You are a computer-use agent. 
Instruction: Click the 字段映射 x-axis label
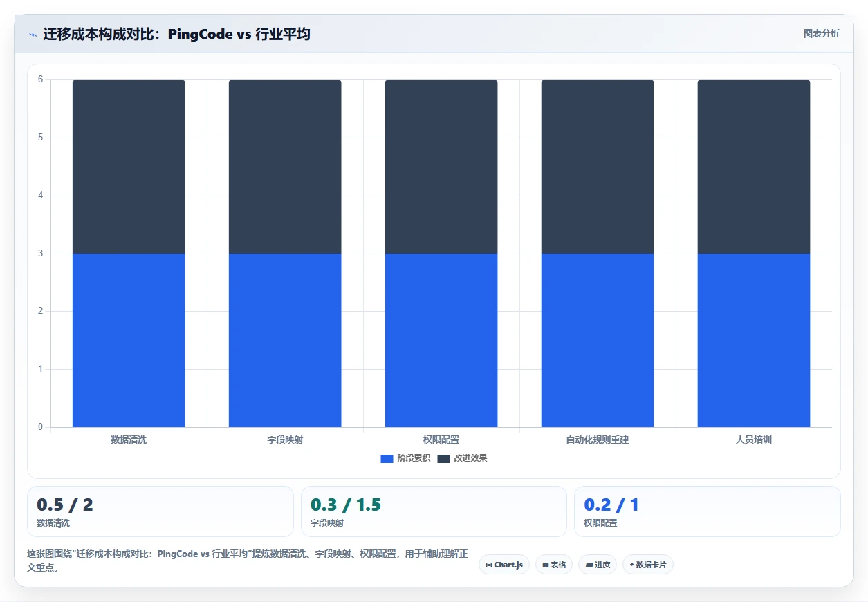285,440
